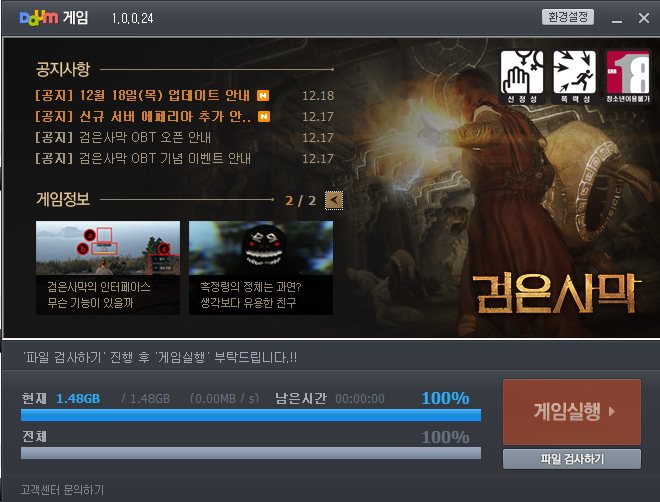
Task: Click the 파일 검사하기 button
Action: pos(572,459)
